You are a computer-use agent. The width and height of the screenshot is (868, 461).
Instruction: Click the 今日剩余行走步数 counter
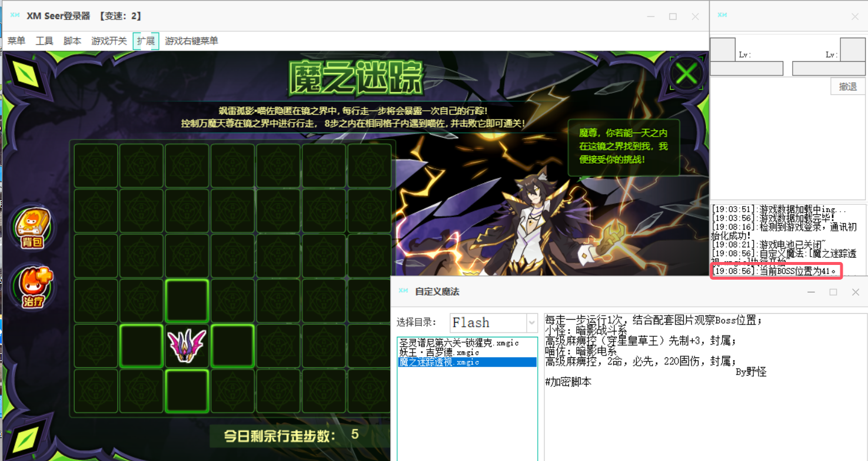292,436
